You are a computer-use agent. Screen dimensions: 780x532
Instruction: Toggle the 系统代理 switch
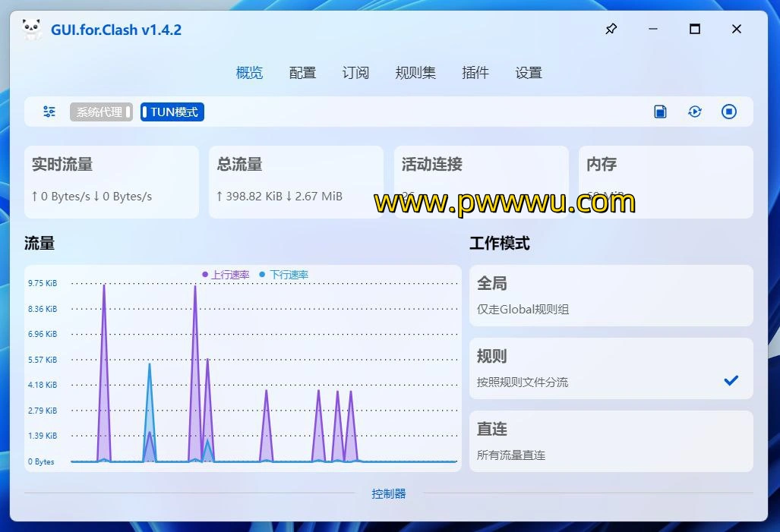pos(101,112)
